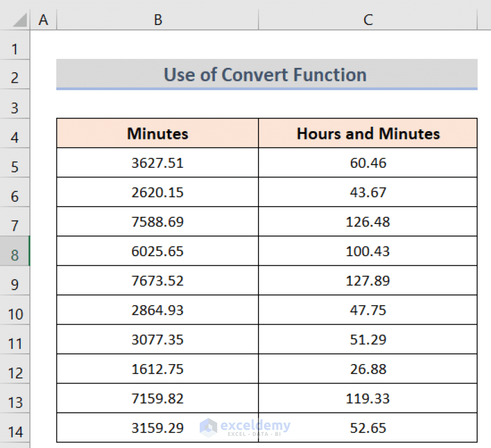The width and height of the screenshot is (491, 448).
Task: Select row 5 header
Action: tap(15, 163)
